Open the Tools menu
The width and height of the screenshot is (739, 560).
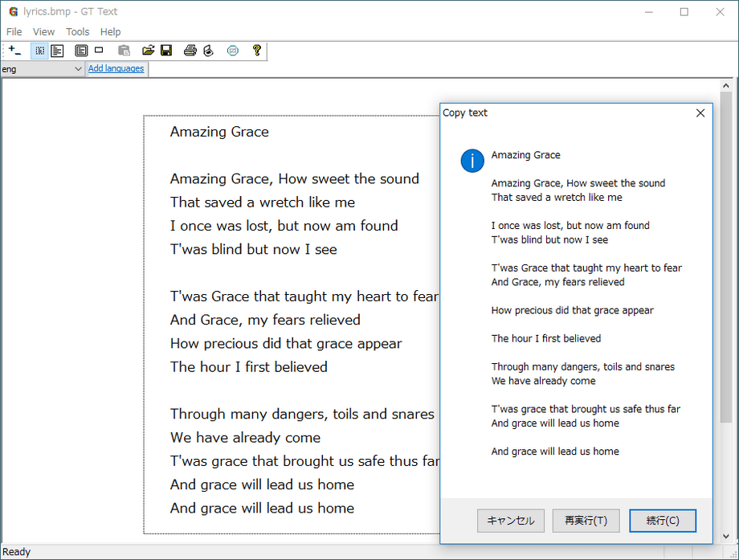click(78, 31)
